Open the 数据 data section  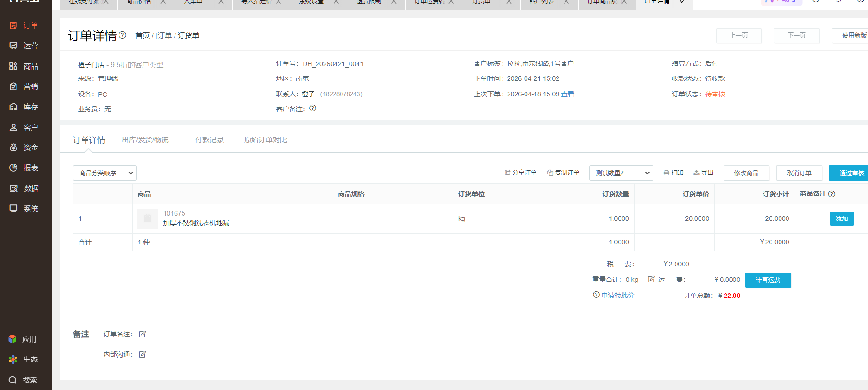click(24, 188)
